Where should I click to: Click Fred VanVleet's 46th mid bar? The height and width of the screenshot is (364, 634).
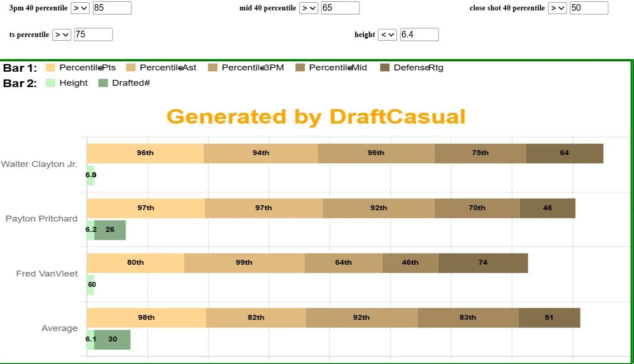pos(410,263)
